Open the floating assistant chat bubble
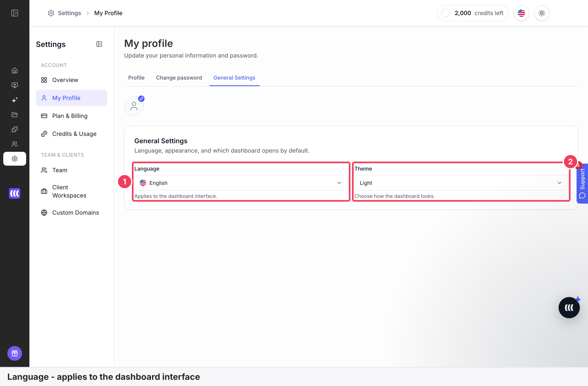Viewport: 588px width, 386px height. [x=569, y=307]
